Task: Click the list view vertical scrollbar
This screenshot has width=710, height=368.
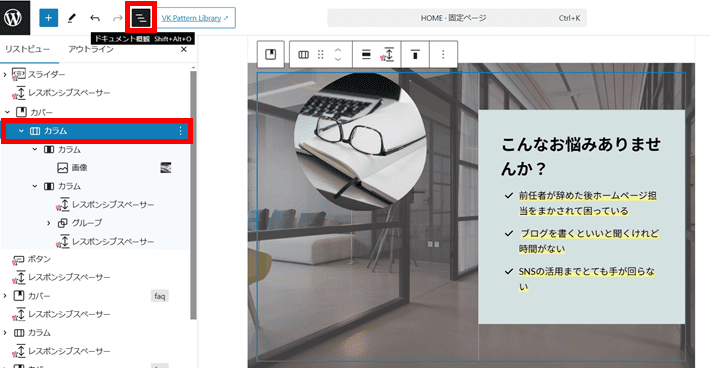Action: point(193,195)
